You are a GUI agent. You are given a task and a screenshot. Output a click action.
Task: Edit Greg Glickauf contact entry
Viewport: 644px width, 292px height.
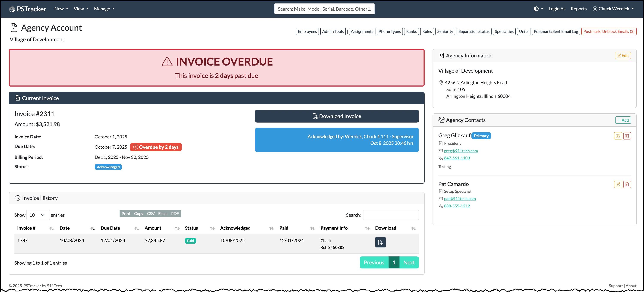click(x=618, y=136)
